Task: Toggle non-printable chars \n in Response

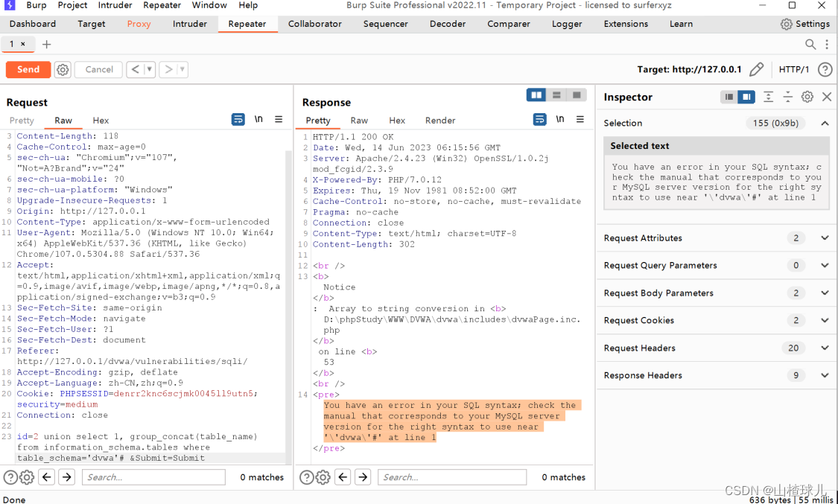Action: [x=560, y=119]
